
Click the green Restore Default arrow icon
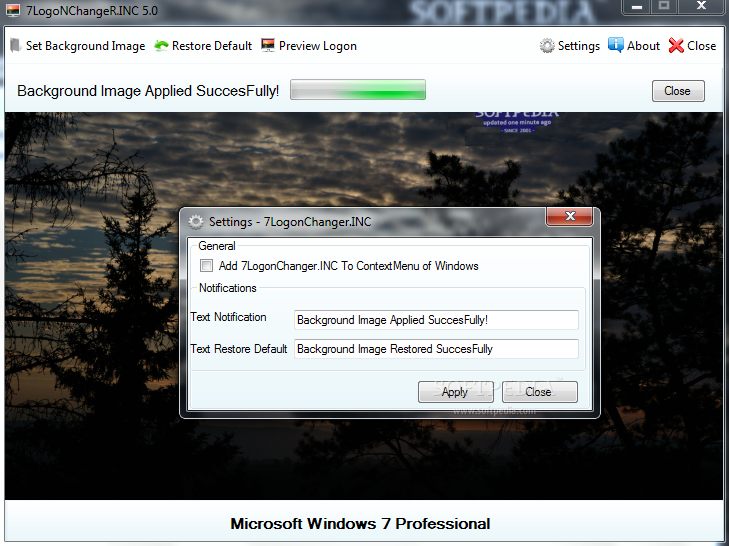[161, 46]
